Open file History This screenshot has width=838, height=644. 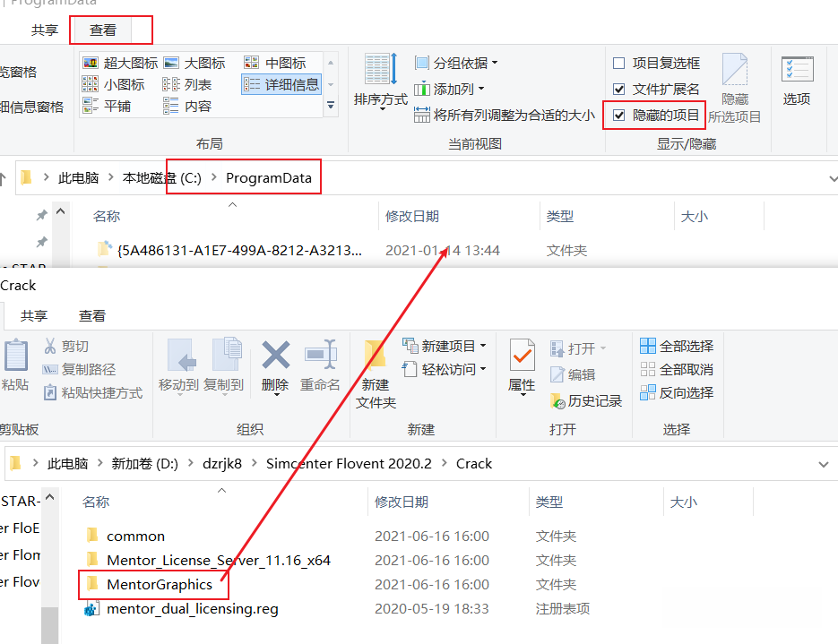click(586, 400)
